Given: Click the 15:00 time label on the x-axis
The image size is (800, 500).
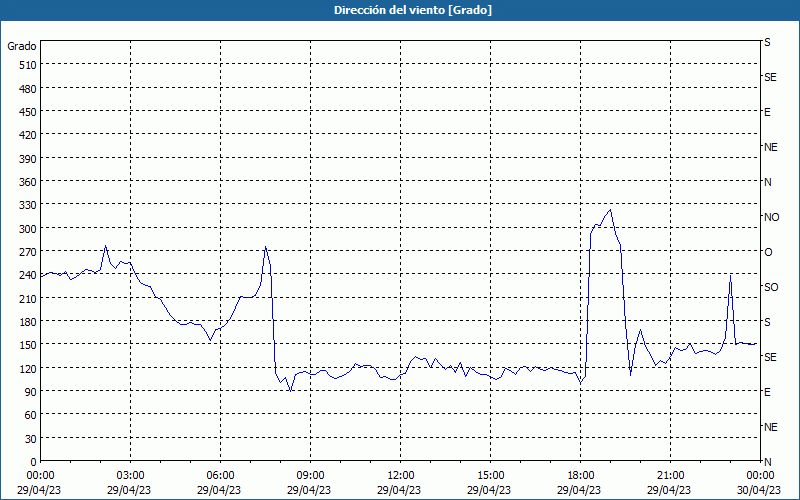Looking at the screenshot, I should tap(490, 476).
